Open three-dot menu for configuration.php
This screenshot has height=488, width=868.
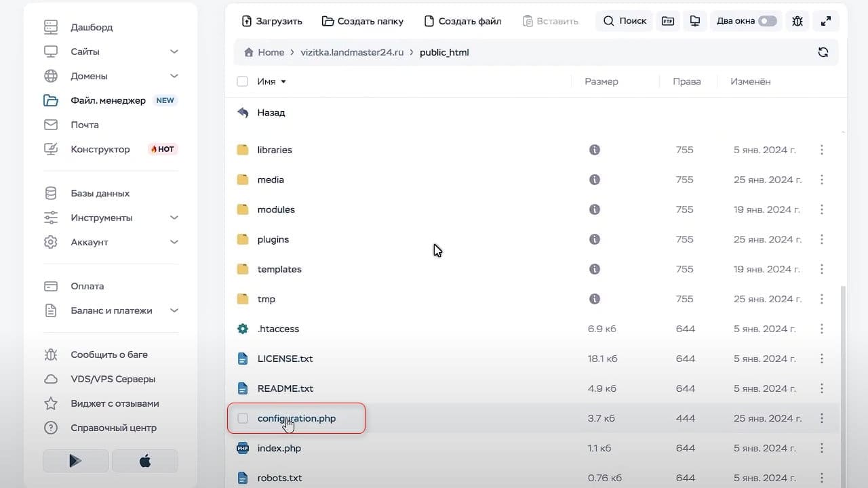click(822, 418)
